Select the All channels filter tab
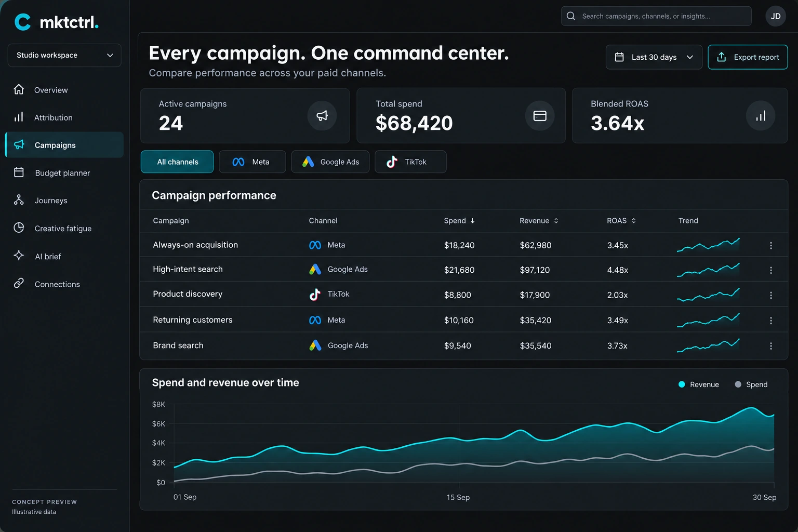The image size is (798, 532). pos(177,162)
